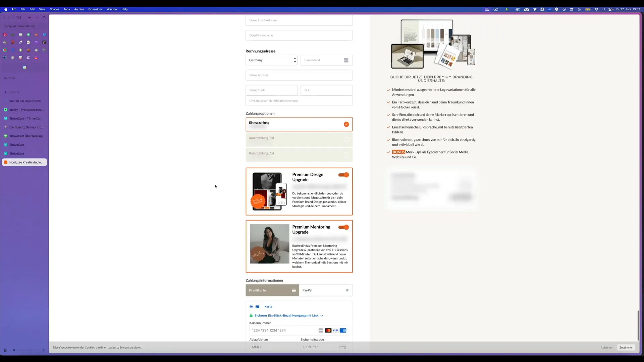This screenshot has height=362, width=644.
Task: Expand Sicherer Ein-Klick-Bezahlvorgang mit Link chevron
Action: point(322,316)
